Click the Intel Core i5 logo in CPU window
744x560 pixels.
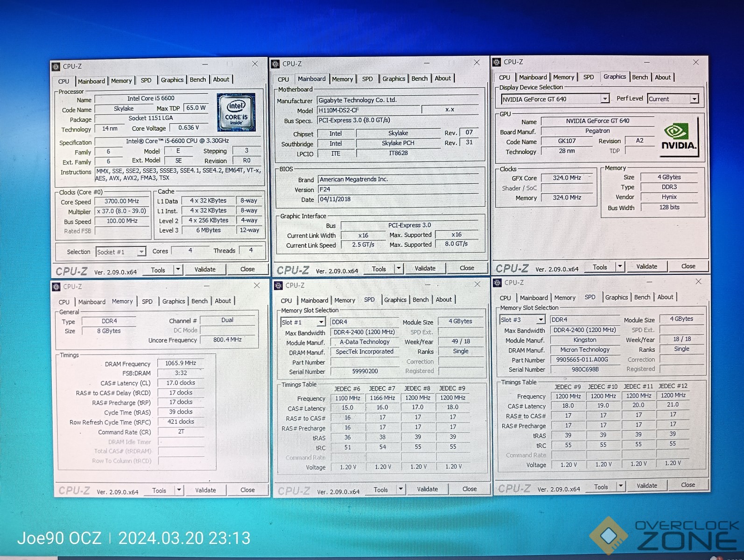(x=236, y=112)
